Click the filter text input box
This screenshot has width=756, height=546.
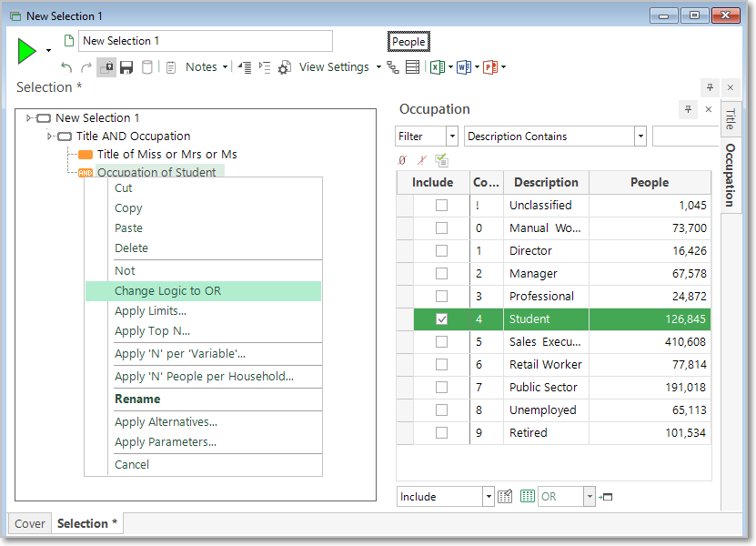click(x=685, y=136)
